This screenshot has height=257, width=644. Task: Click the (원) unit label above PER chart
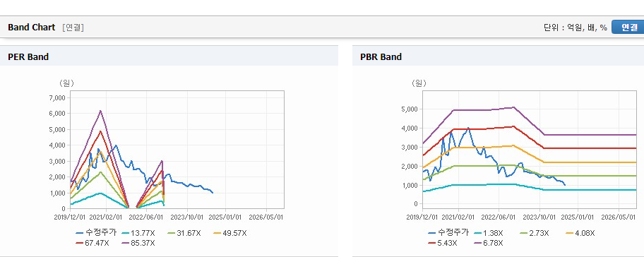(66, 83)
